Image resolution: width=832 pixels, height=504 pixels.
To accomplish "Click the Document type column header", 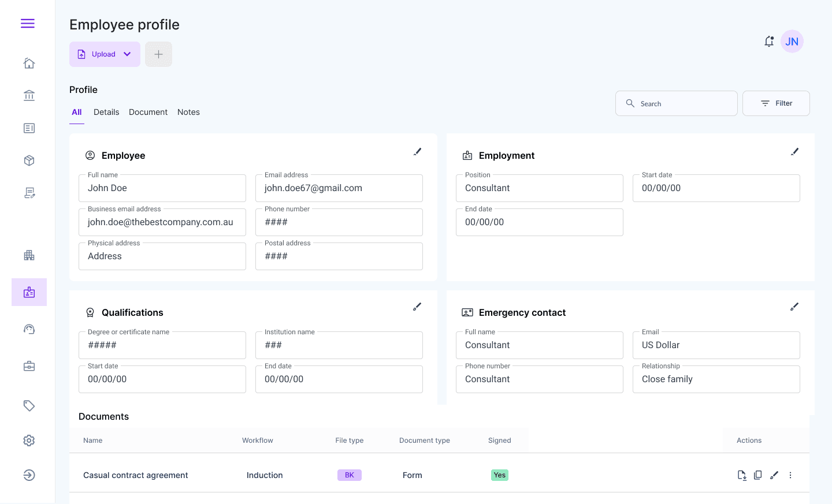I will point(425,440).
